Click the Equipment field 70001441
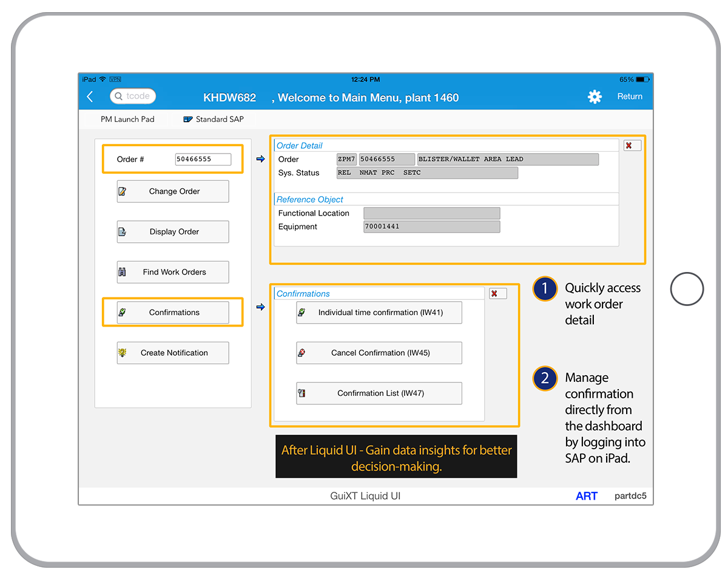The height and width of the screenshot is (578, 728). pos(431,226)
